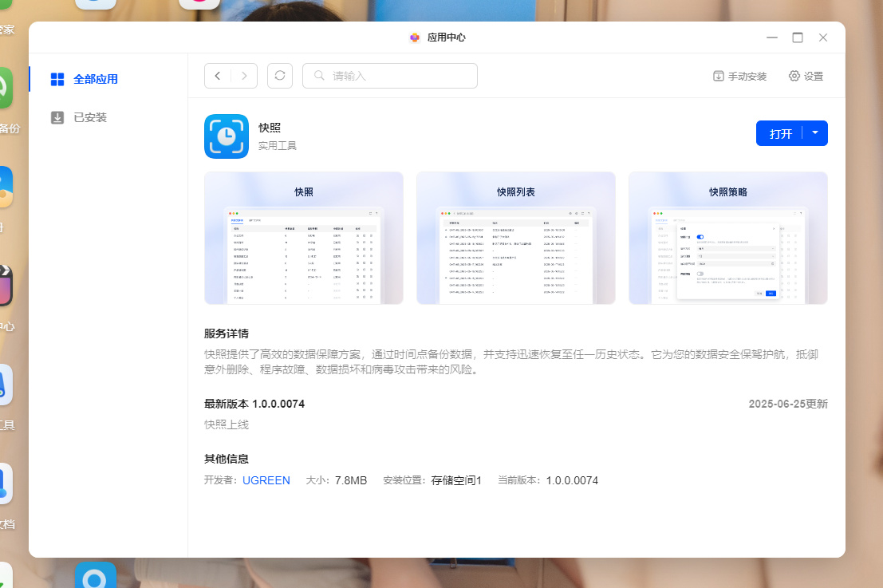Click the 应用中心 title logo

[415, 37]
